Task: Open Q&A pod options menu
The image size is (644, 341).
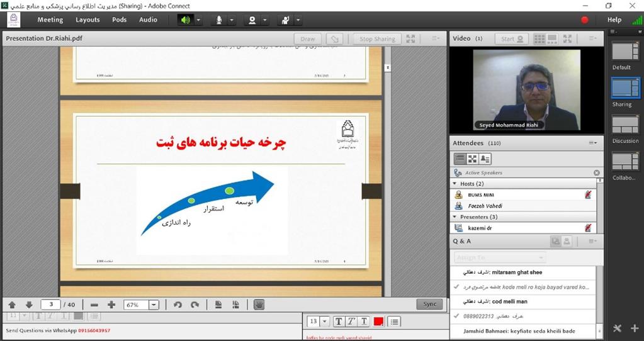Action: (592, 242)
